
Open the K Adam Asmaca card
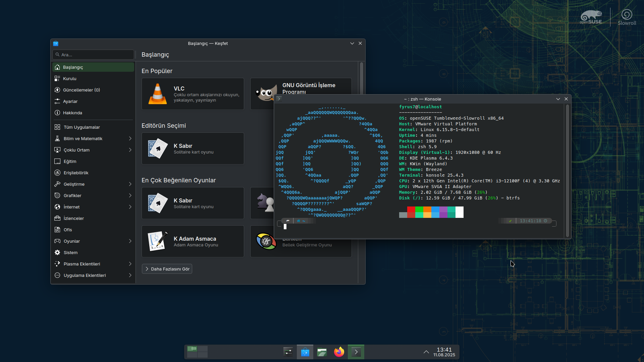coord(193,241)
